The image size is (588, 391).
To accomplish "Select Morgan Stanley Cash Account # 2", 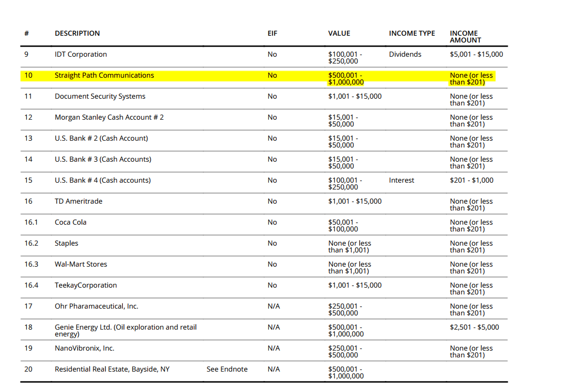I will [x=109, y=118].
